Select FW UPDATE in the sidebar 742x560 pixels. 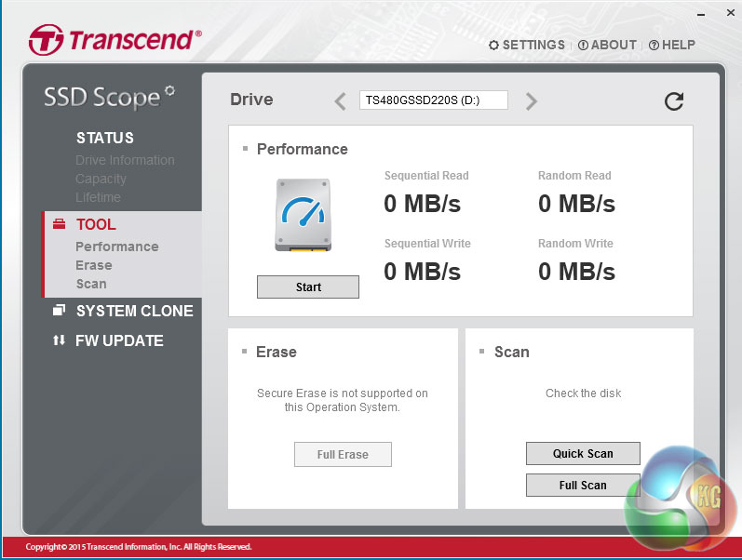click(x=119, y=340)
